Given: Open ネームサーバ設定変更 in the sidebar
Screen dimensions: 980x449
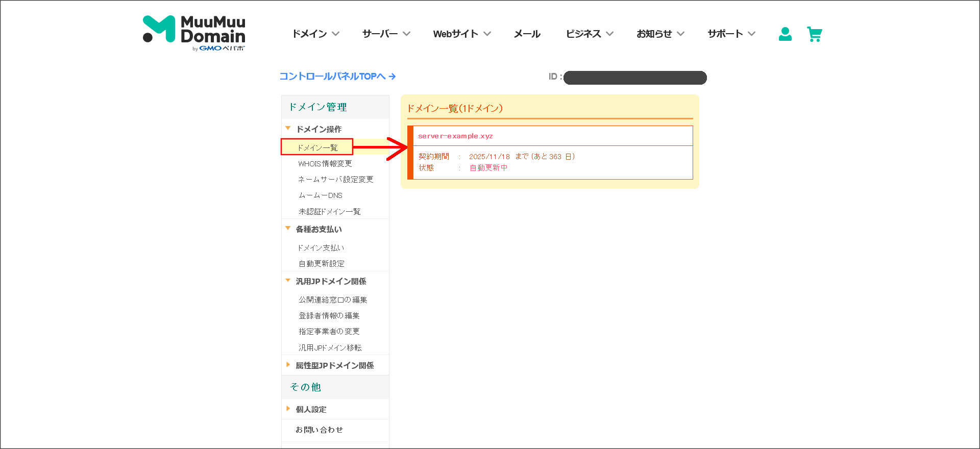Looking at the screenshot, I should pyautogui.click(x=336, y=180).
